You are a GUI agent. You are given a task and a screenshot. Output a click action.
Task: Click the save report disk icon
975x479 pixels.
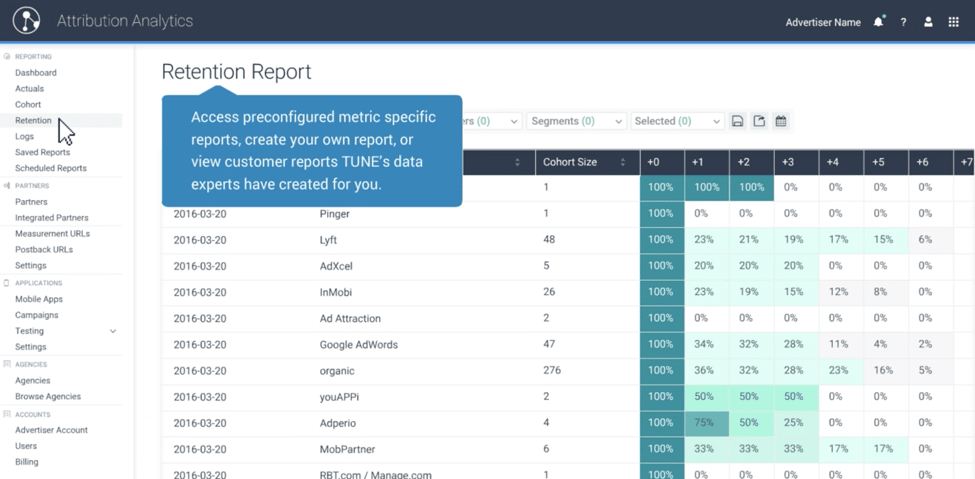click(737, 122)
